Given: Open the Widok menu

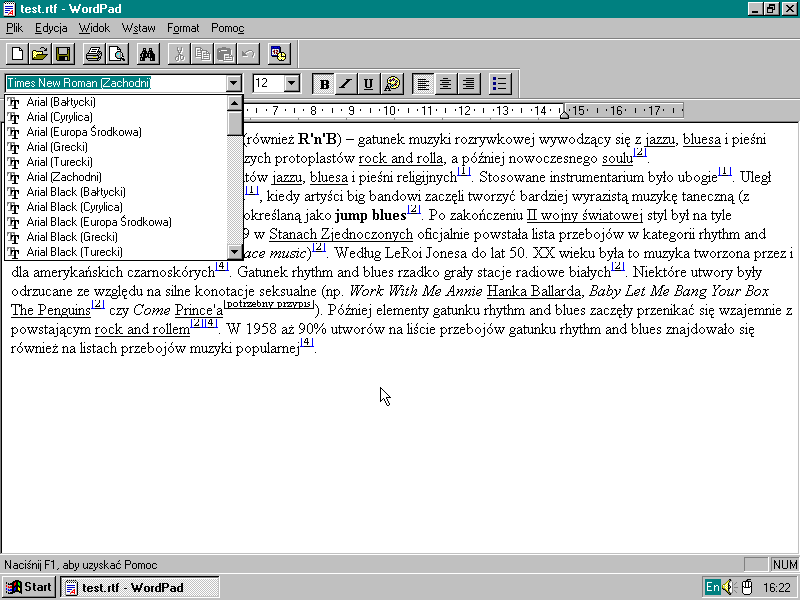Looking at the screenshot, I should [94, 28].
